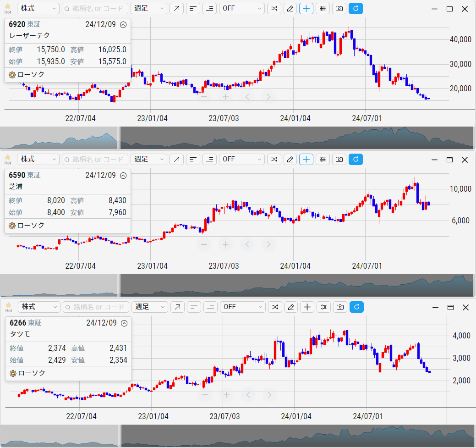Image resolution: width=476 pixels, height=448 pixels.
Task: Click the shuffle icon in 6266 chart toolbar
Action: 275,307
